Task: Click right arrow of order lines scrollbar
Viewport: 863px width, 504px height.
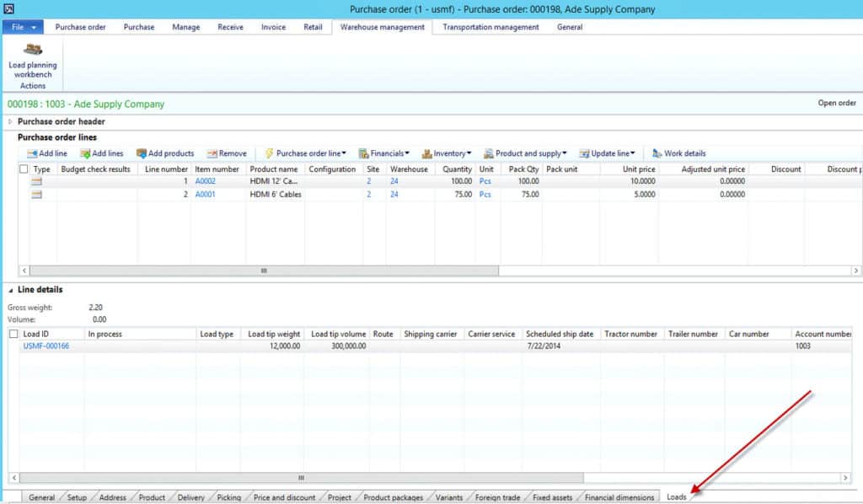Action: (856, 271)
